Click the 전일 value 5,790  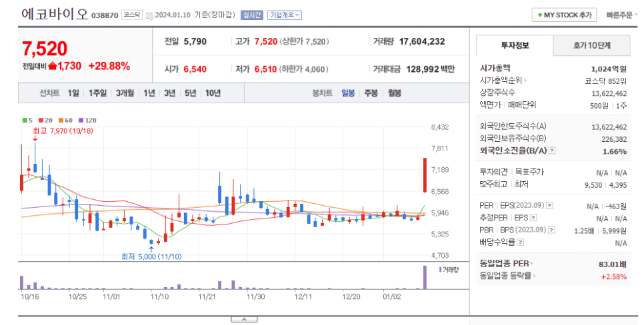195,41
